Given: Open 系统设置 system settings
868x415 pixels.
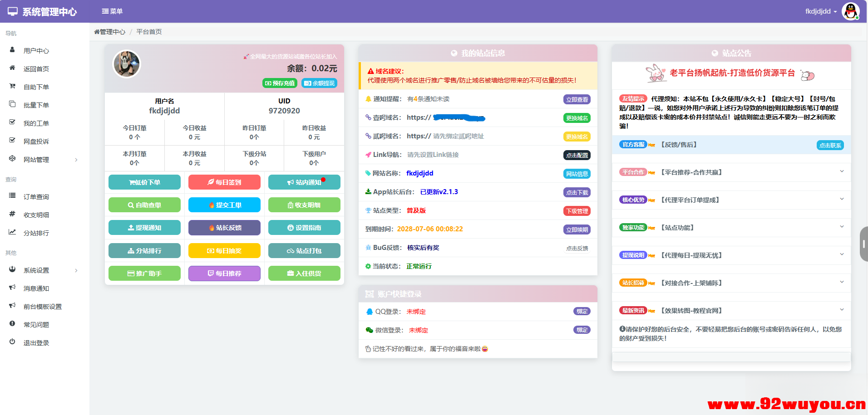Looking at the screenshot, I should (x=36, y=270).
